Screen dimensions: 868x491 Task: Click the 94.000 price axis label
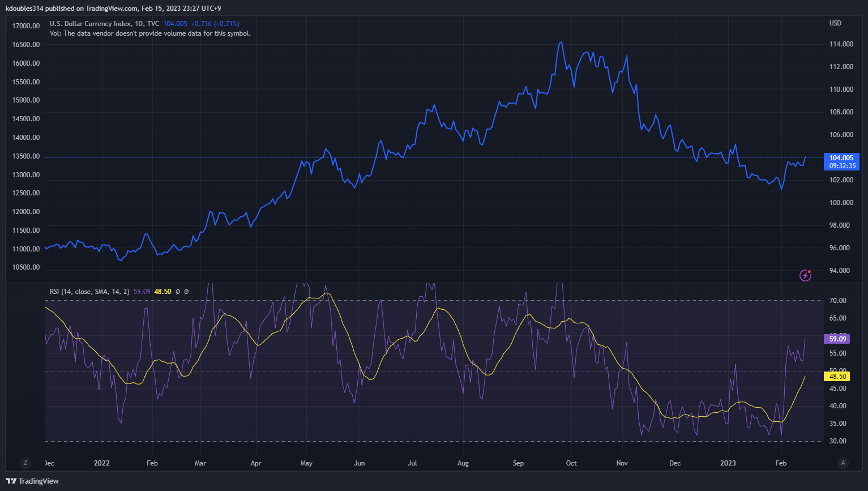point(841,271)
